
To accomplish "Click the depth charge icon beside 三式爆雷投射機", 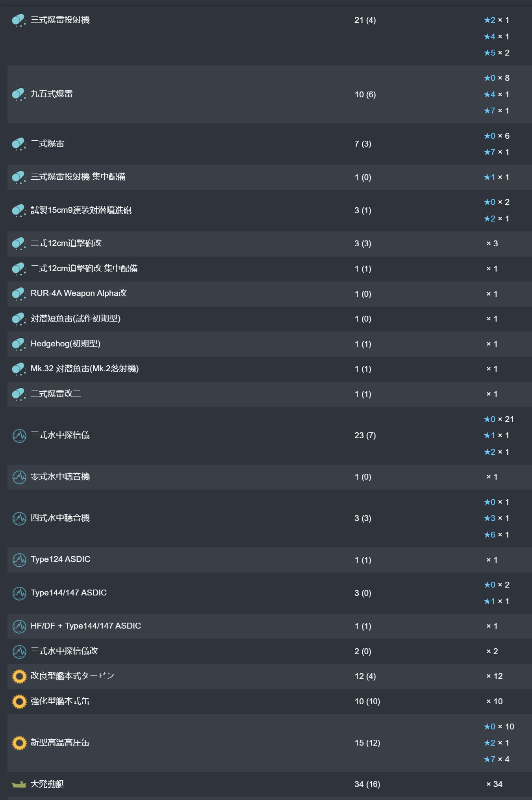I will (19, 20).
